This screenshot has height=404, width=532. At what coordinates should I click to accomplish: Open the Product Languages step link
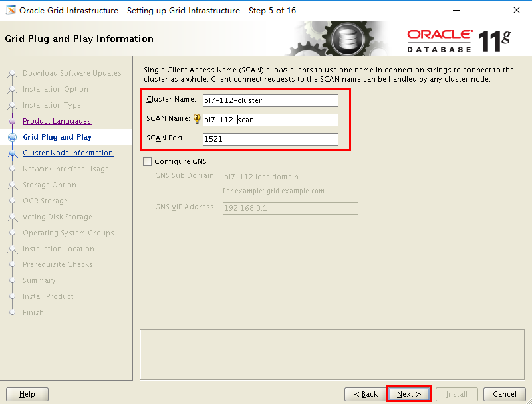point(57,121)
